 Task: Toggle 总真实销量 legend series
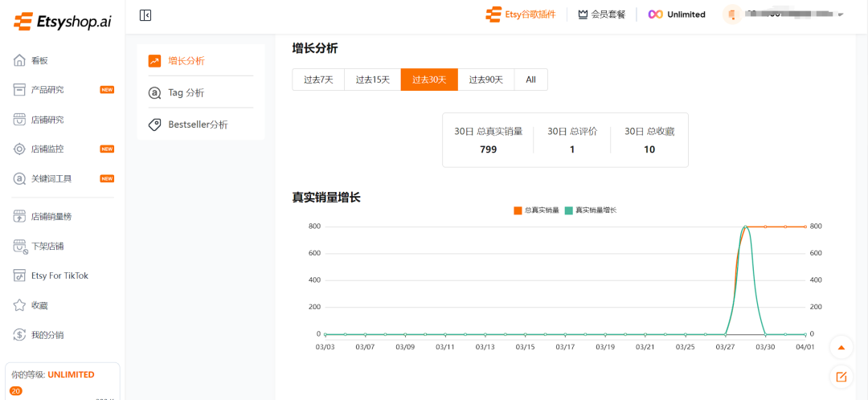click(x=536, y=210)
